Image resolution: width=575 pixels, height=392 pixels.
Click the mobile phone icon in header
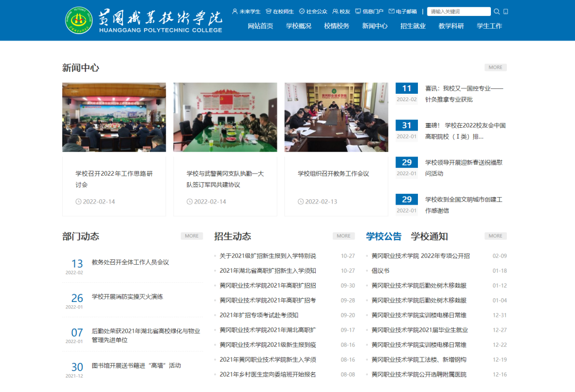pyautogui.click(x=506, y=12)
